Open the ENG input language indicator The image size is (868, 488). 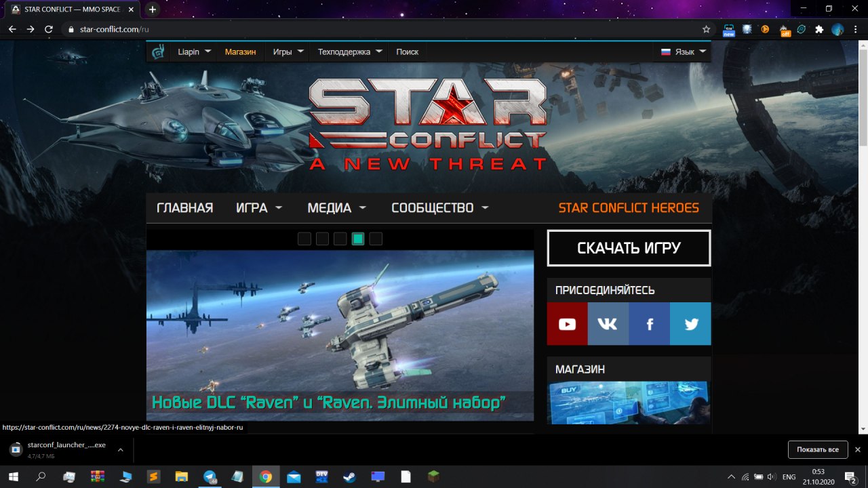point(789,477)
